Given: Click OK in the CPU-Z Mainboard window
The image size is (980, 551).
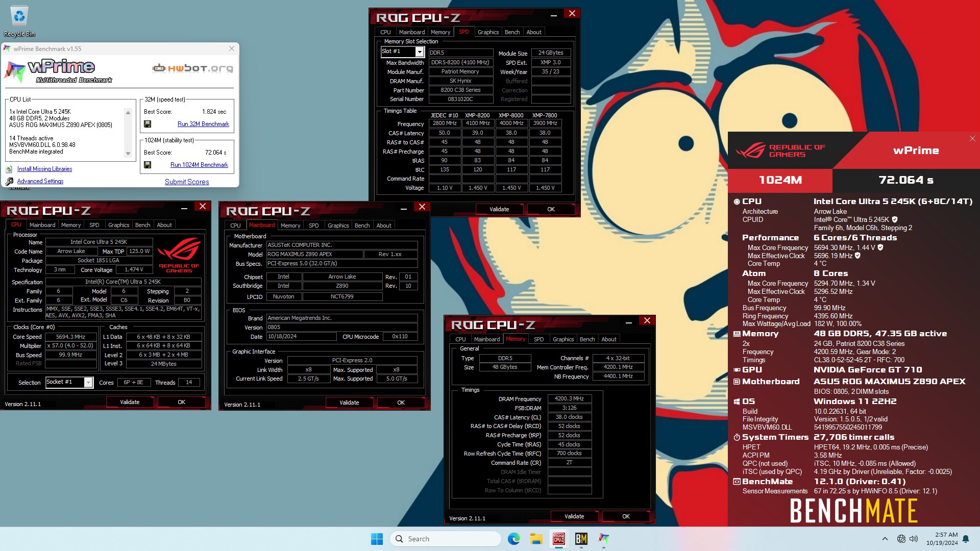Looking at the screenshot, I should coord(401,403).
